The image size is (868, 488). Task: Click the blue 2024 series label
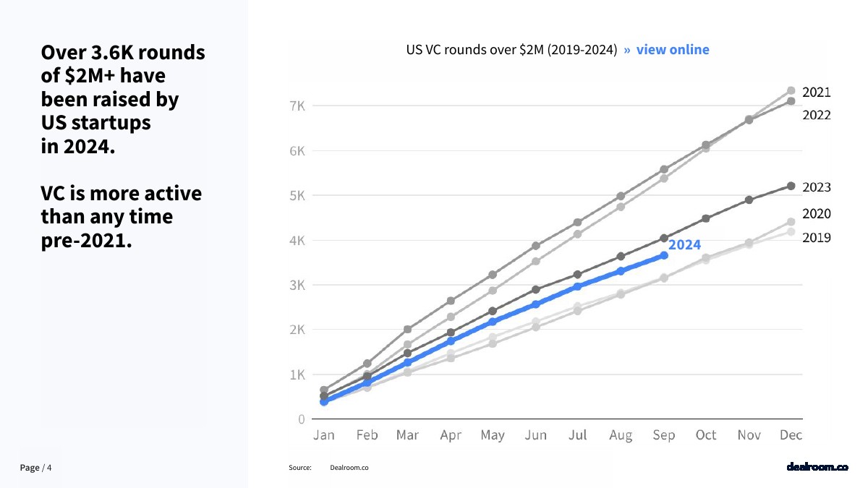pyautogui.click(x=684, y=245)
